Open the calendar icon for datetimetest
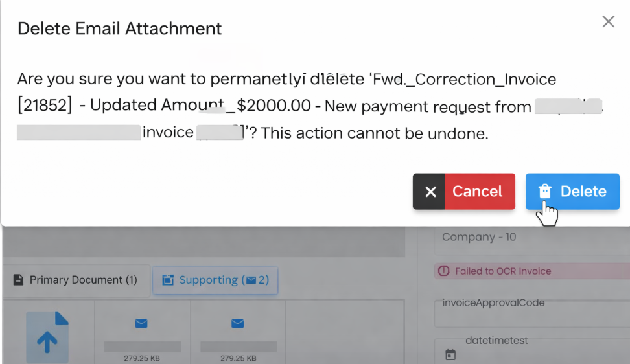The height and width of the screenshot is (364, 630). [450, 354]
